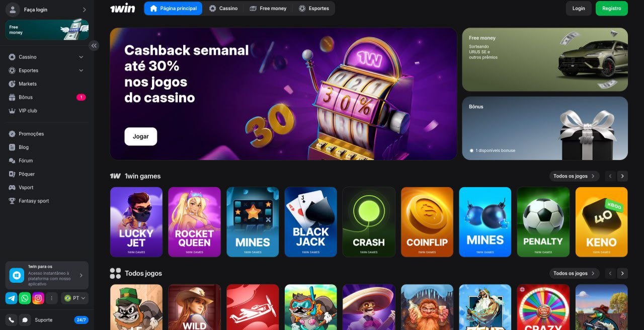Show next 1win games with right arrow
Viewport: 644px width, 330px height.
pos(622,176)
